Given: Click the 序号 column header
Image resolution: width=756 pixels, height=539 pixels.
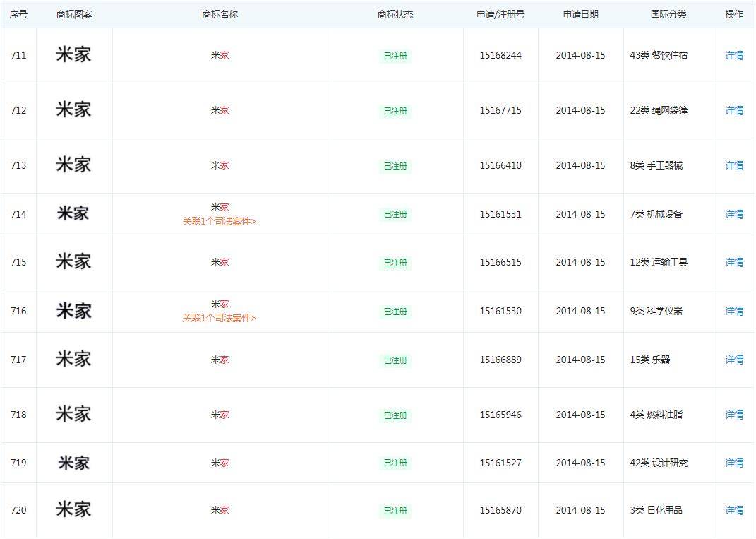Looking at the screenshot, I should pyautogui.click(x=18, y=14).
